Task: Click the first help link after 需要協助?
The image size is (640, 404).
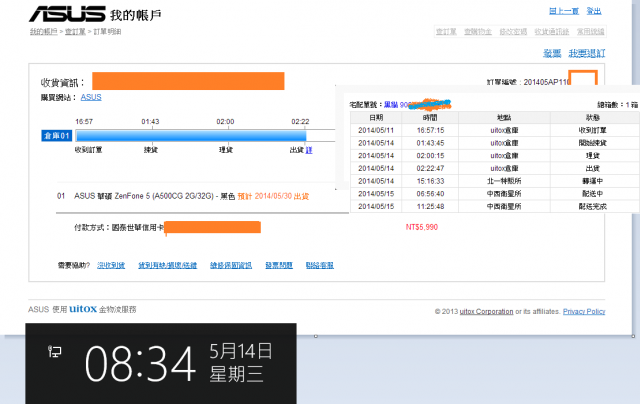Action: tap(111, 265)
